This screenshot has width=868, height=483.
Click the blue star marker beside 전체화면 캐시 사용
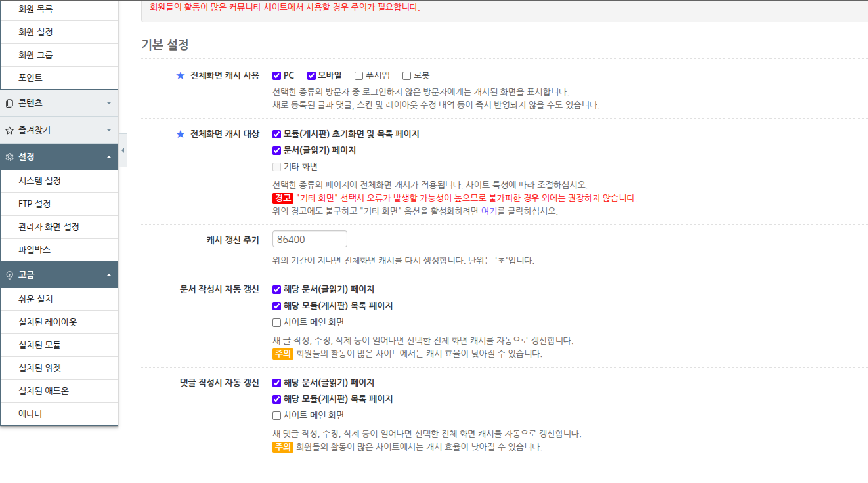click(180, 75)
